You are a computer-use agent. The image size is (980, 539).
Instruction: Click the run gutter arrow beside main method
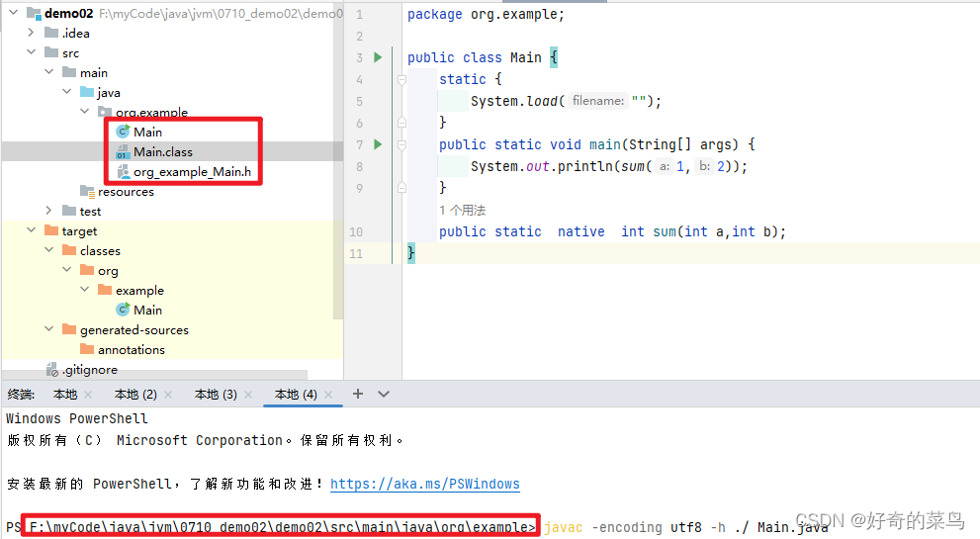(378, 144)
